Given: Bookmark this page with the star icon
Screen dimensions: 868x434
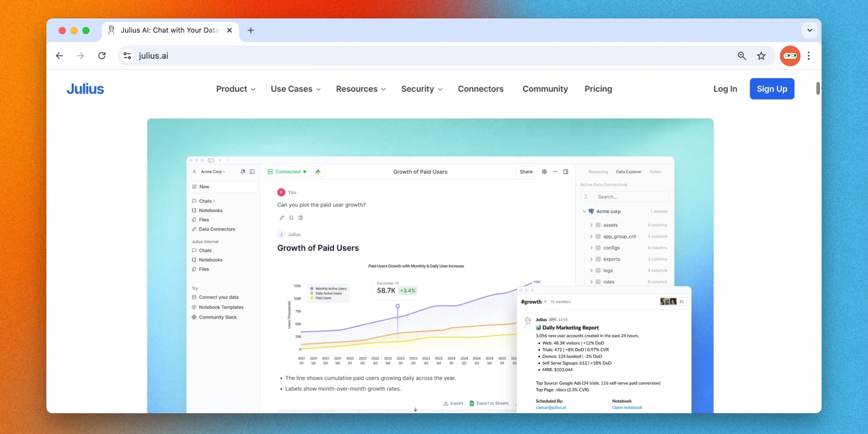Looking at the screenshot, I should 761,56.
